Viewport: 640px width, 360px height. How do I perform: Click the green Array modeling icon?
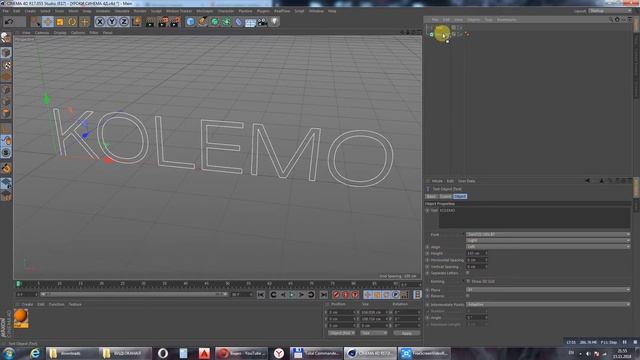[x=227, y=22]
